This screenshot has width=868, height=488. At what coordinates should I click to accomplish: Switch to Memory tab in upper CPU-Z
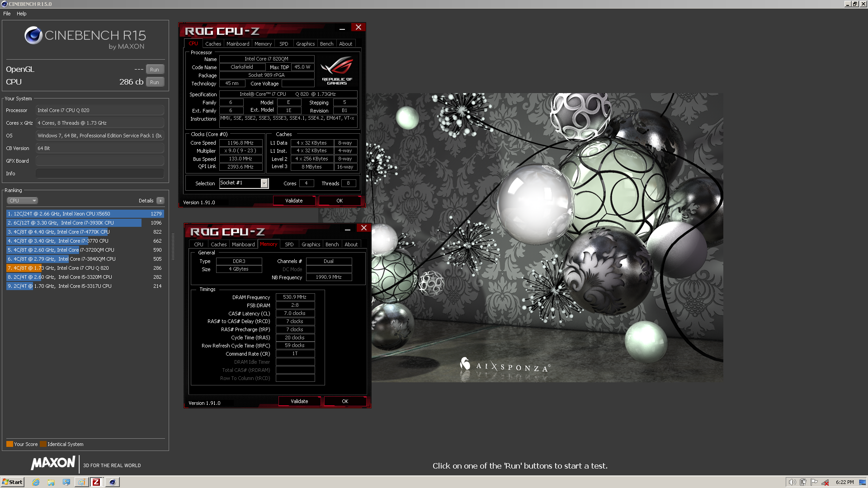[x=263, y=44]
